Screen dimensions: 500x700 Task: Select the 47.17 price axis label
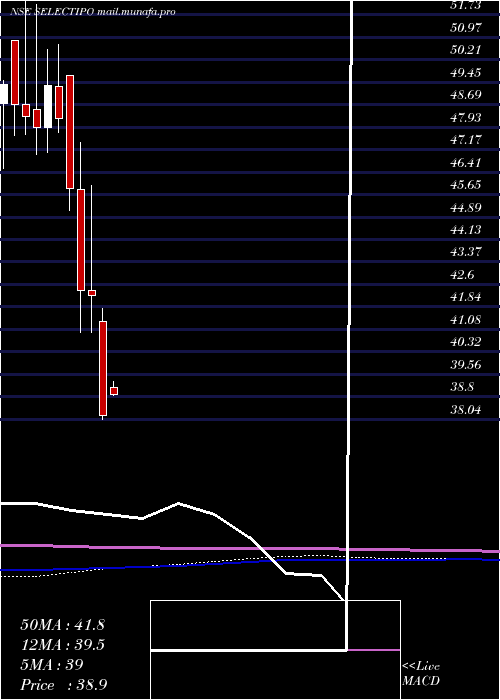(x=466, y=140)
